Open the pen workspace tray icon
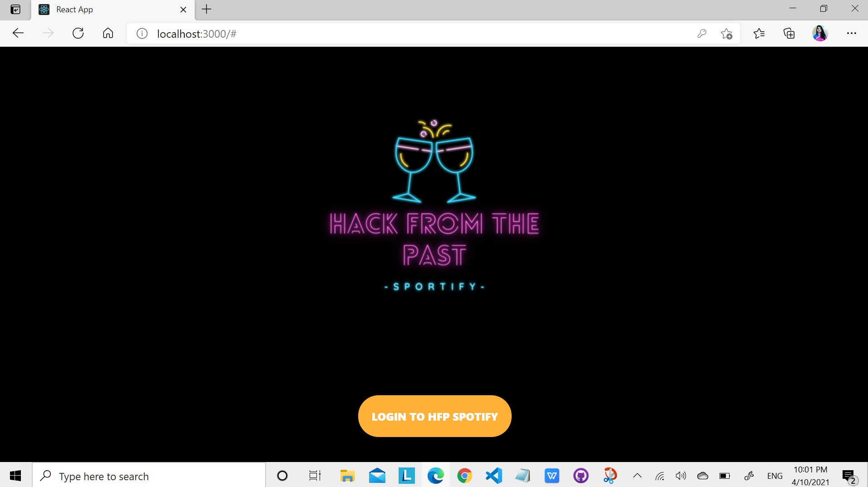868x487 pixels. [749, 476]
